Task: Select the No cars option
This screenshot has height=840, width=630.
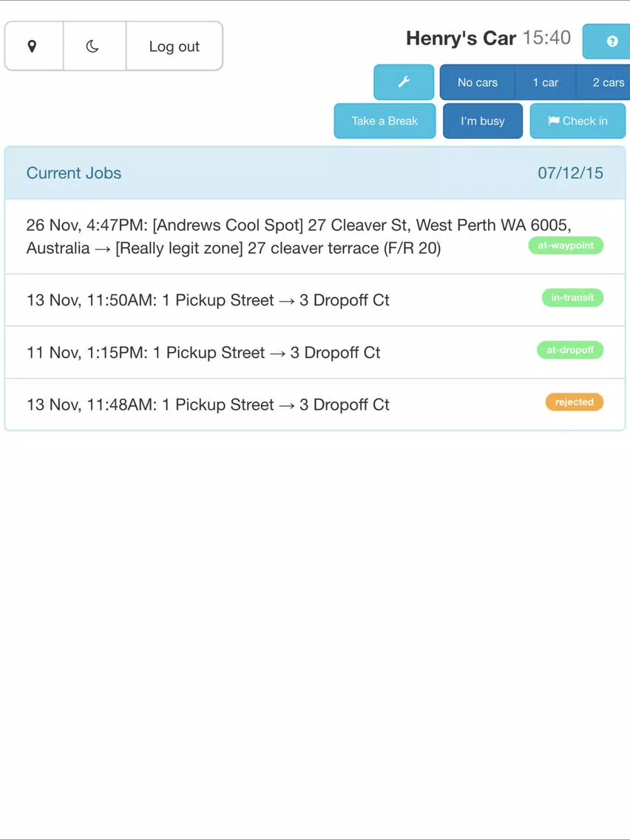Action: pos(478,82)
